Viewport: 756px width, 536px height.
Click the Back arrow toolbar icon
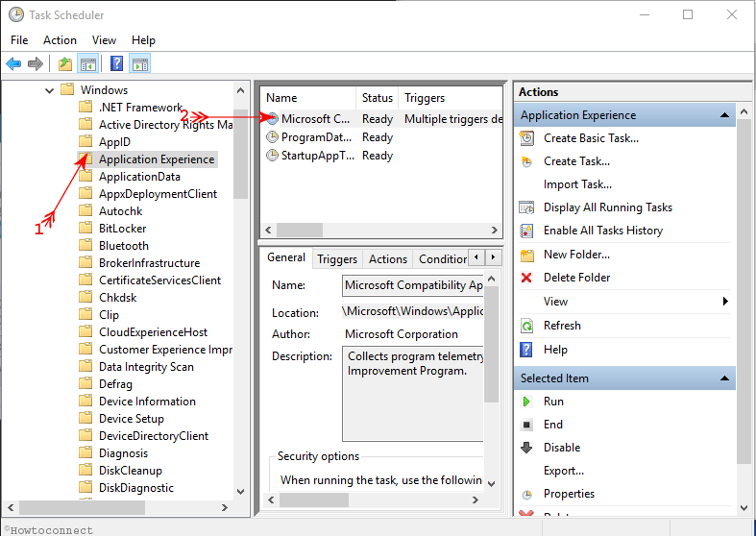pos(13,63)
